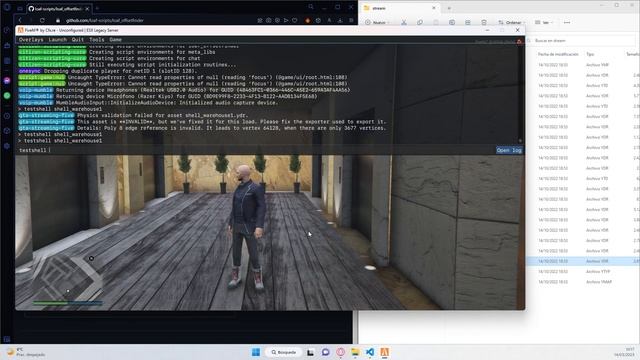Open the Ver dropdown in File Explorer
The width and height of the screenshot is (640, 360).
click(544, 22)
